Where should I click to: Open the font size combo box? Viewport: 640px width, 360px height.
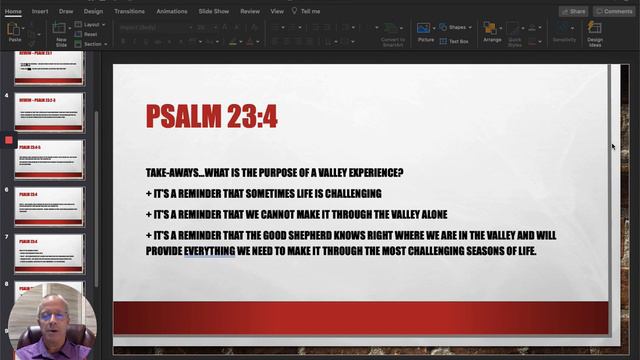coord(207,27)
